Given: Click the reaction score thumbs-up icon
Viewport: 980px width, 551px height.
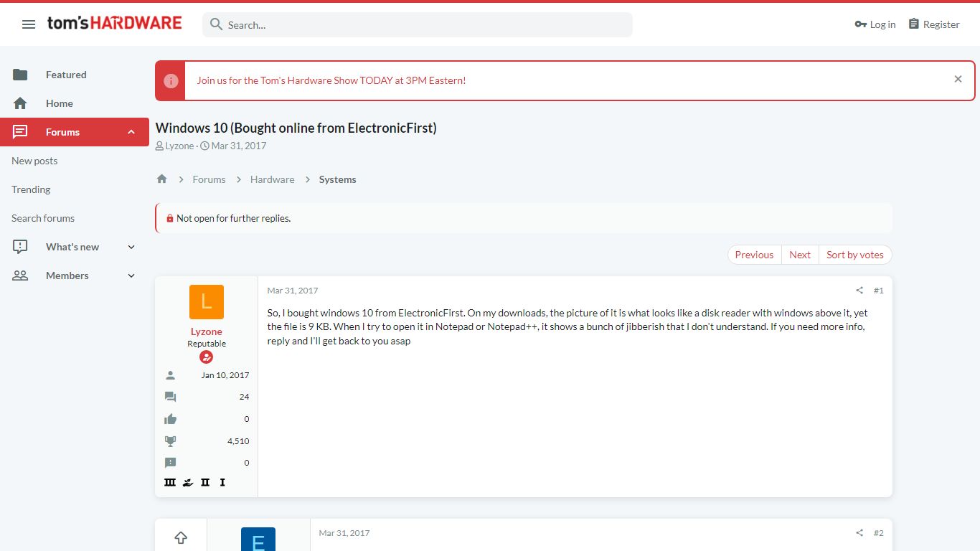Looking at the screenshot, I should 170,419.
